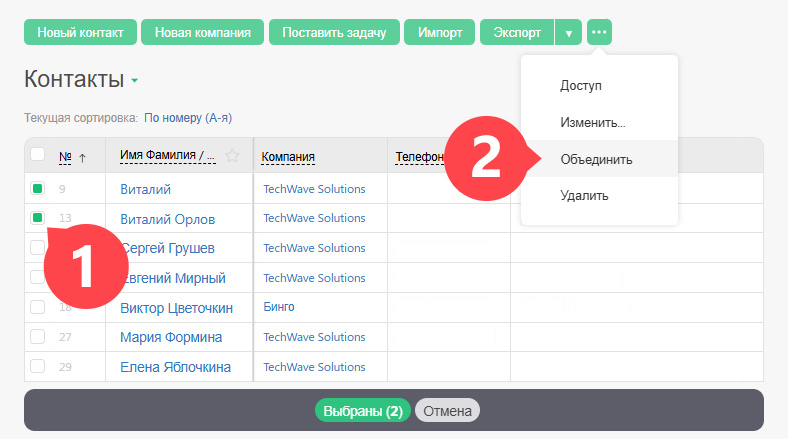Open TechWave Solutions in Виталий Орлов row
The height and width of the screenshot is (439, 788).
(x=315, y=218)
